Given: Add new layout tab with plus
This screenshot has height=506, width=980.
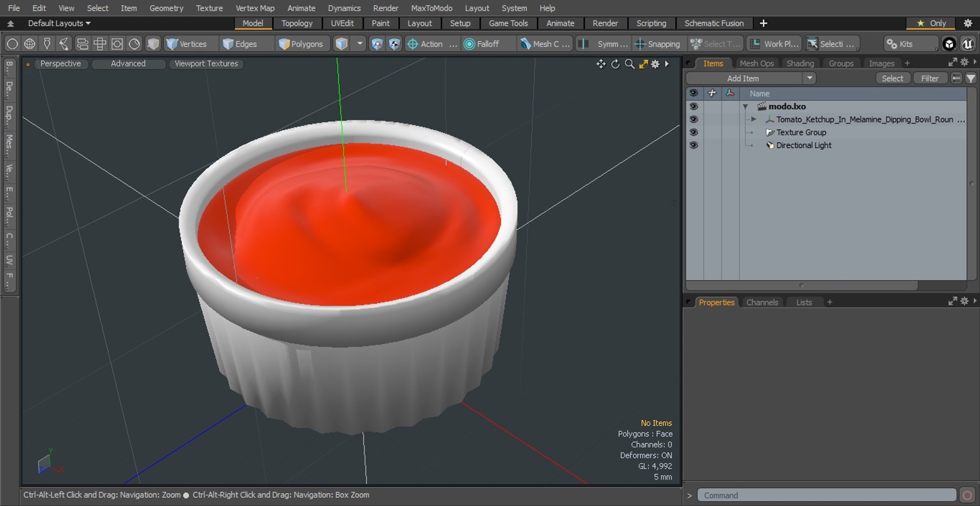Looking at the screenshot, I should (763, 23).
